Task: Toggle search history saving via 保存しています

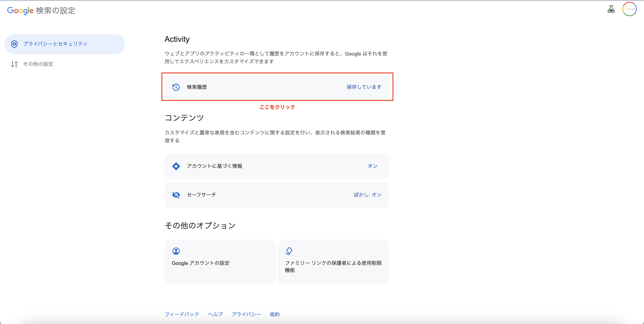Action: (x=364, y=87)
